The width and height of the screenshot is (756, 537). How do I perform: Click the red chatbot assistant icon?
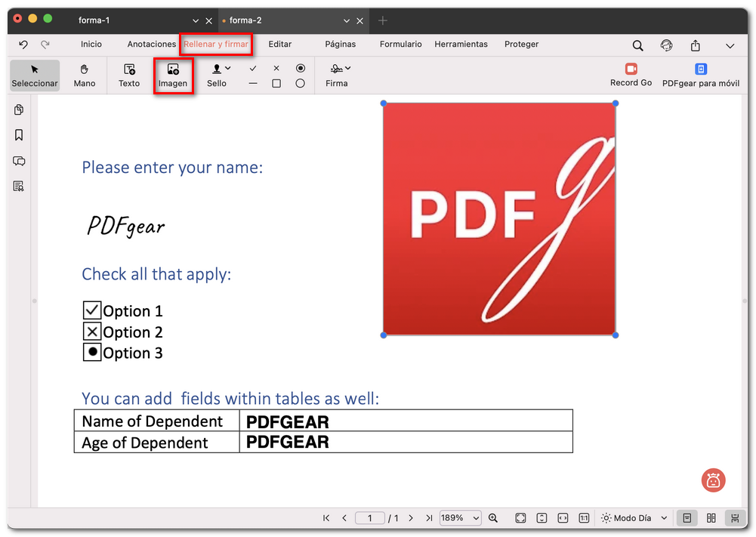tap(713, 480)
